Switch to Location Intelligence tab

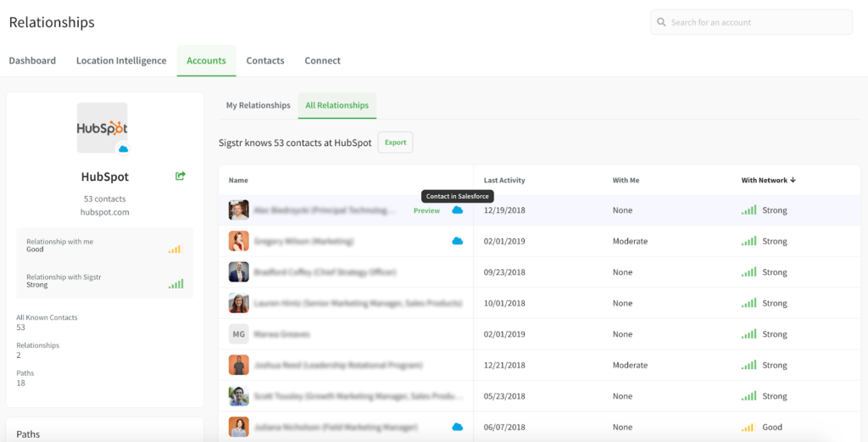click(121, 61)
